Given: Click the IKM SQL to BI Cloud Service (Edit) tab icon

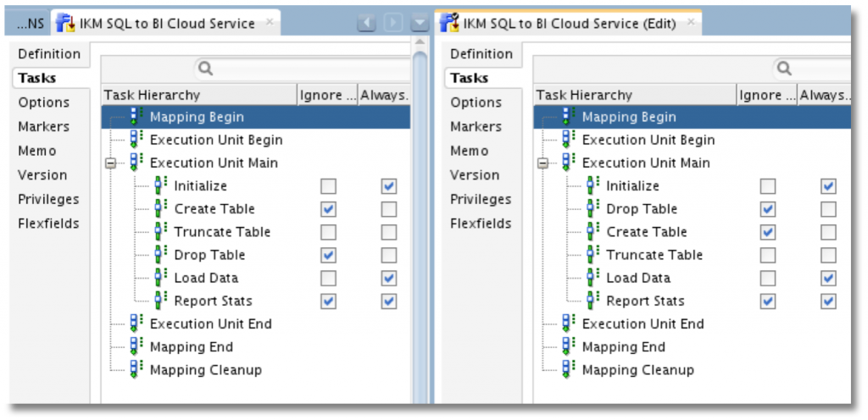Looking at the screenshot, I should tap(449, 23).
